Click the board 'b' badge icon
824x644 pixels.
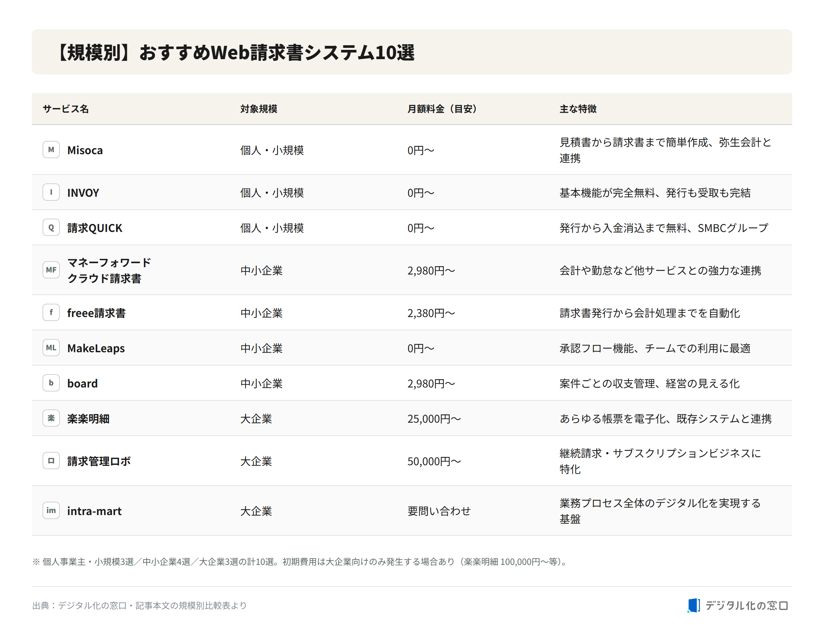click(51, 383)
